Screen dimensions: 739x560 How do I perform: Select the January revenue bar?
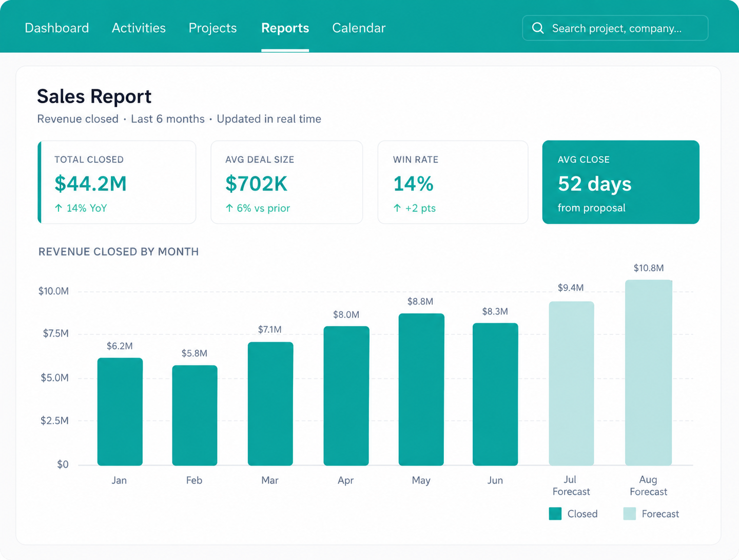point(120,412)
